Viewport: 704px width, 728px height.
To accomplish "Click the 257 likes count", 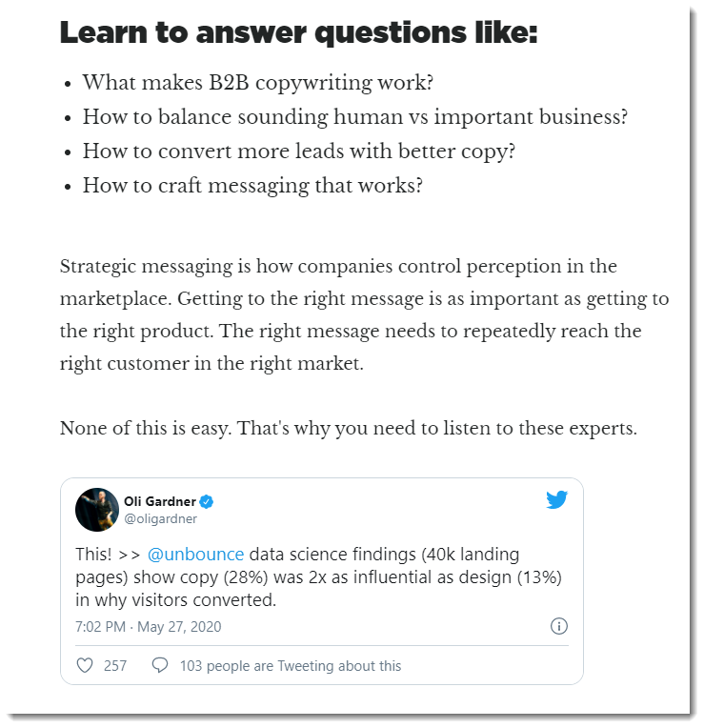I will (115, 666).
